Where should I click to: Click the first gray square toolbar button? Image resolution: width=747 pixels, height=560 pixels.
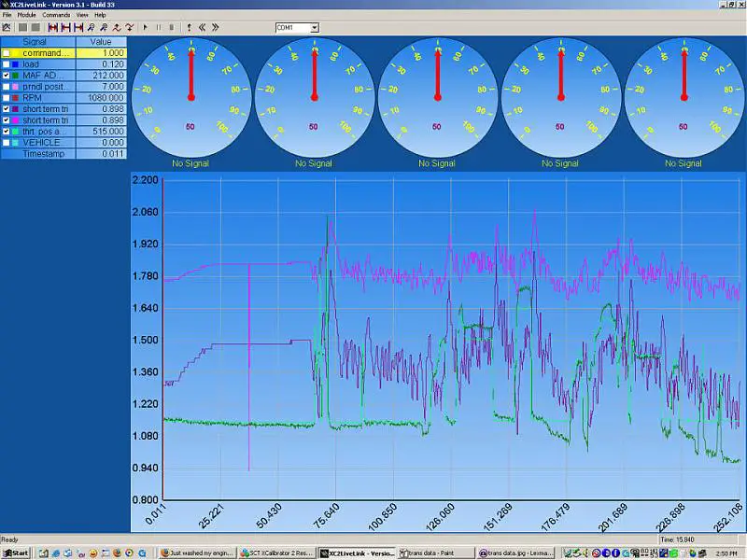(22, 28)
